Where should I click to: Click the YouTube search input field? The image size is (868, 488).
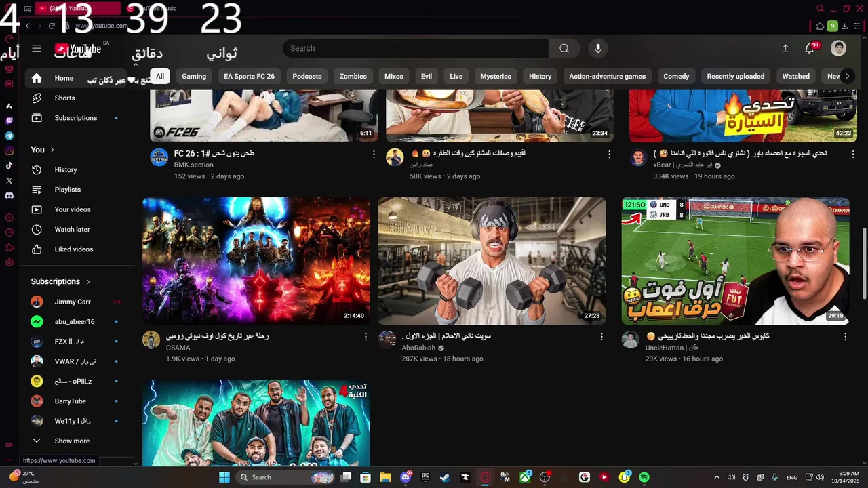[x=415, y=48]
